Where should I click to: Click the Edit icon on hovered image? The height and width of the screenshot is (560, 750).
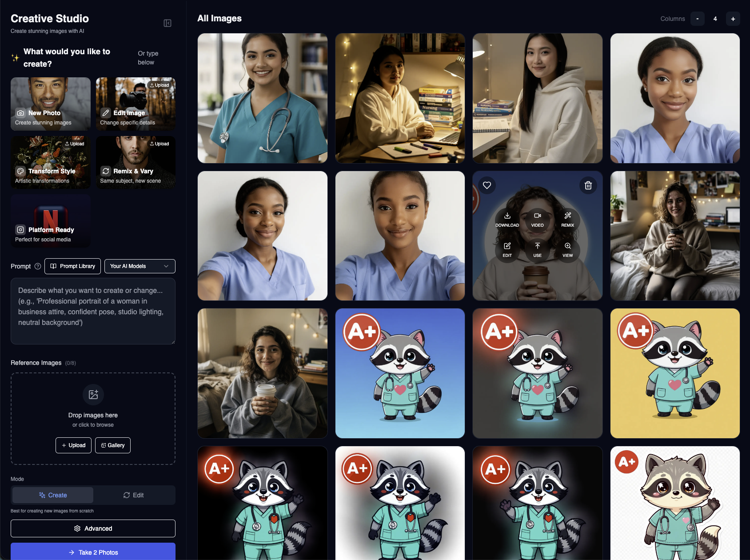tap(507, 249)
